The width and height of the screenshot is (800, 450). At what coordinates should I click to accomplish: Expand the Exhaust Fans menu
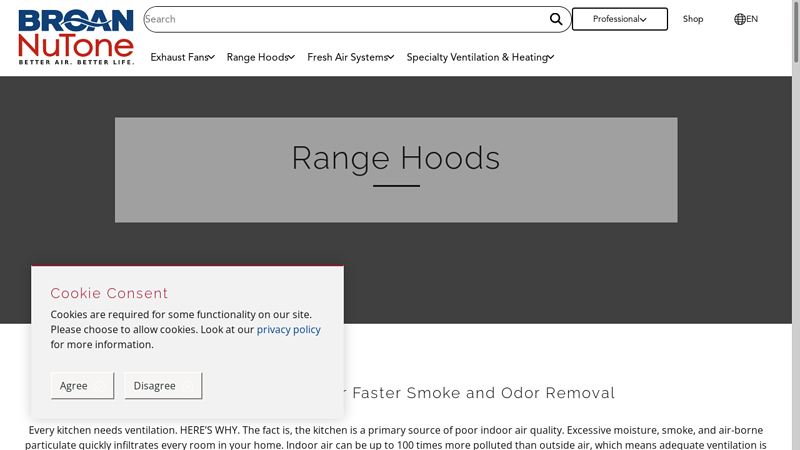[182, 57]
